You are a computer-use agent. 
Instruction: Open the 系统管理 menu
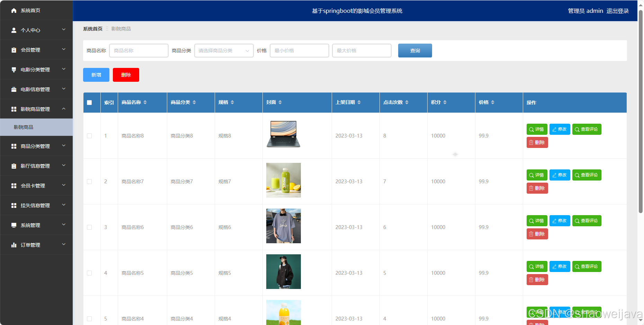36,225
